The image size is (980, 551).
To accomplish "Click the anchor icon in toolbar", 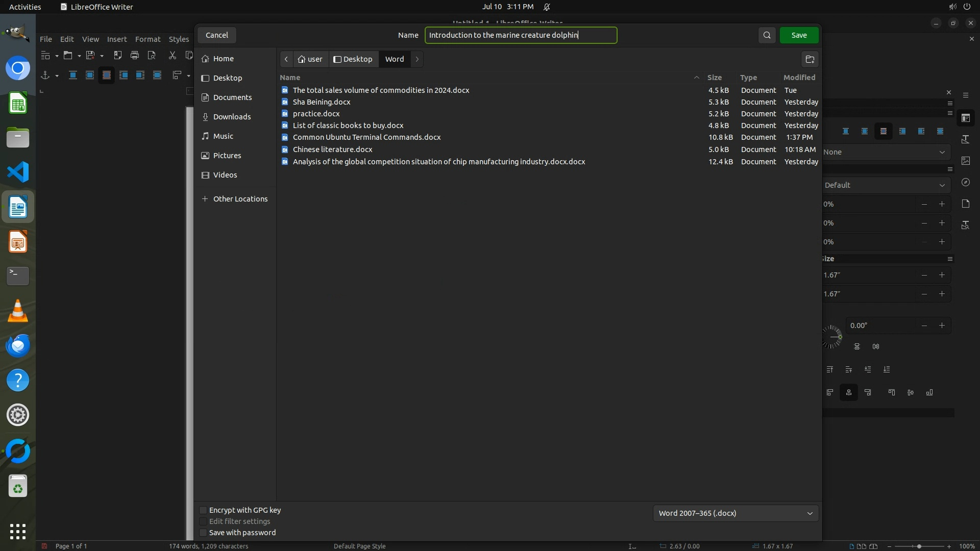I will tap(45, 76).
